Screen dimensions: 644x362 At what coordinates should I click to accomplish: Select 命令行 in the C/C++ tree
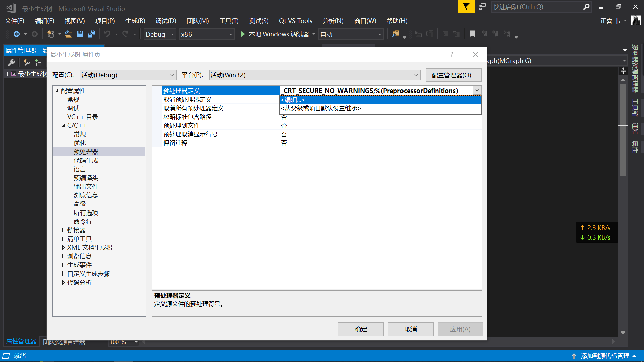click(83, 221)
